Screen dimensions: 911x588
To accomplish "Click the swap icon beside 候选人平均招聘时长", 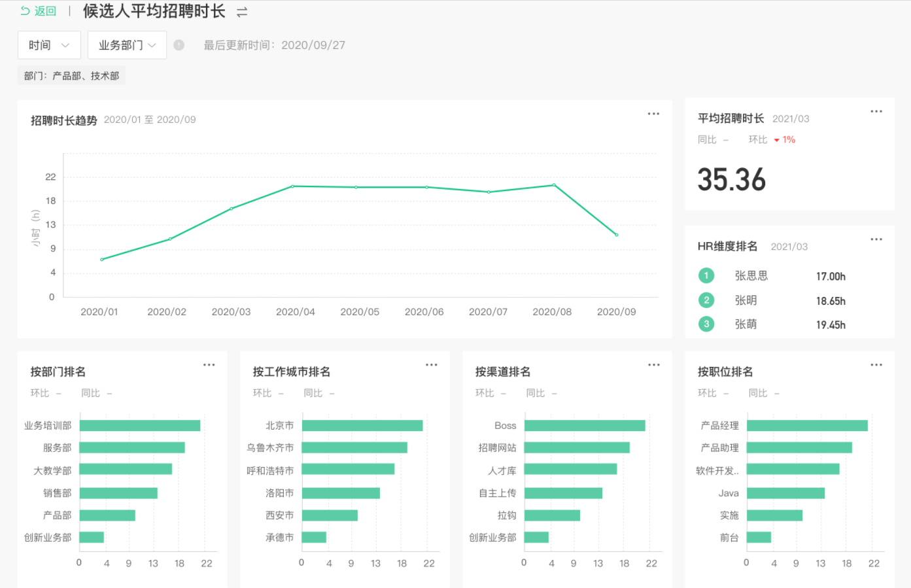I will click(242, 12).
